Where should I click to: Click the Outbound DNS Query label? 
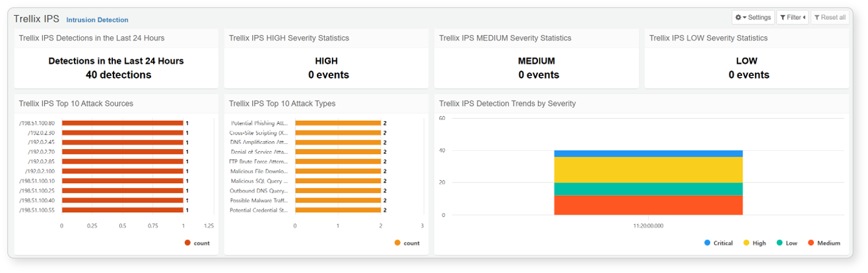(259, 191)
